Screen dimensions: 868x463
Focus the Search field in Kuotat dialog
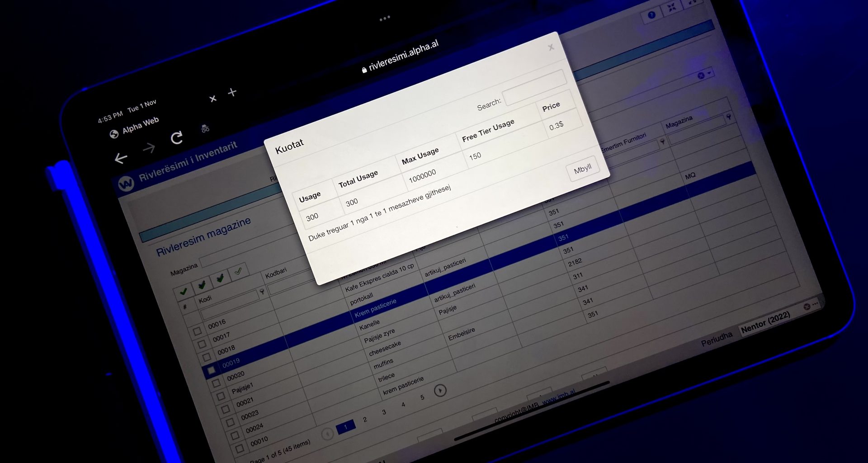point(534,87)
